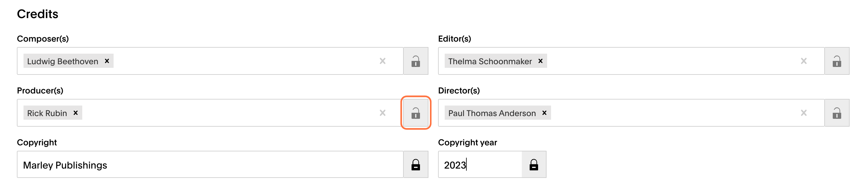Click inside the Composer(s) input area
Viewport: 868px width, 196px height.
coord(243,61)
